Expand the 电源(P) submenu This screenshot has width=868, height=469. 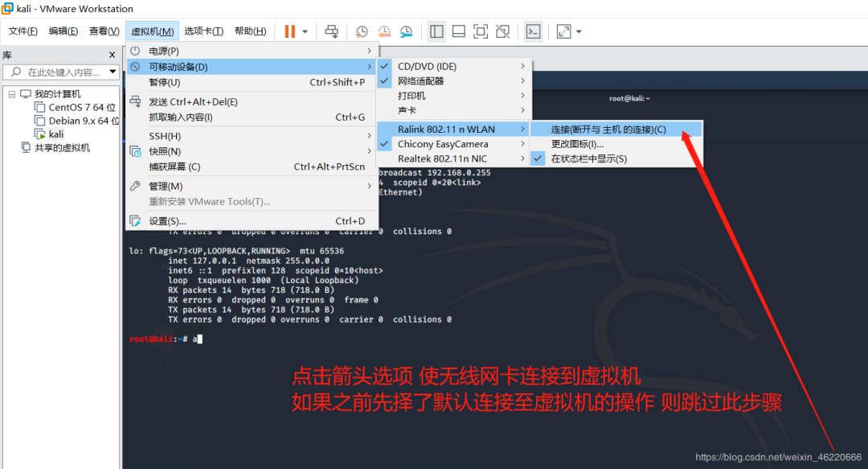pos(252,51)
